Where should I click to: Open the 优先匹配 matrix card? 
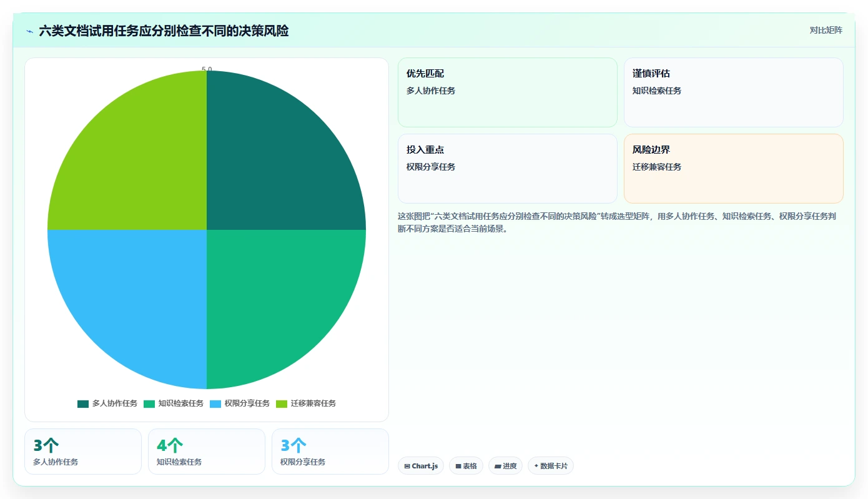(508, 92)
